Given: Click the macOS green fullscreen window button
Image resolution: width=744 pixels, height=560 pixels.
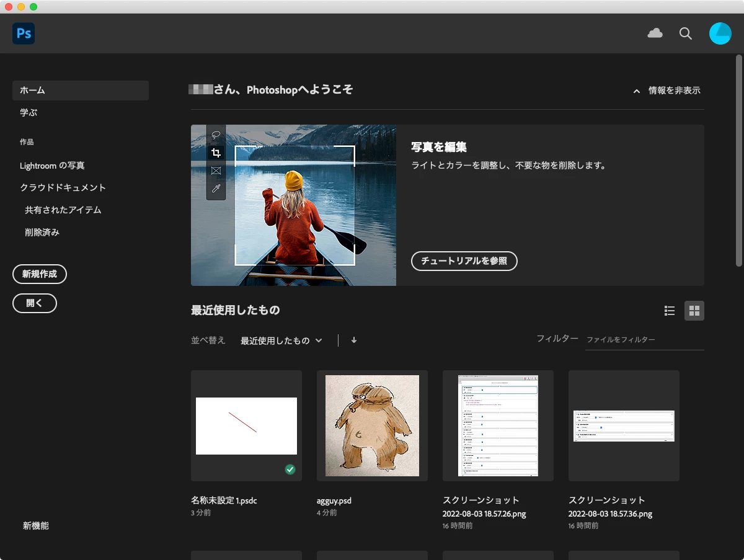Looking at the screenshot, I should click(33, 6).
